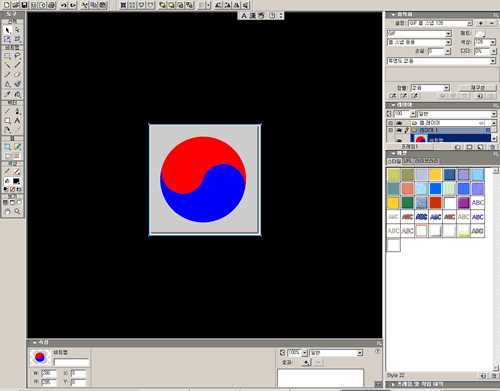
Task: Collapse the Optimize panel with its triangle
Action: (x=393, y=15)
